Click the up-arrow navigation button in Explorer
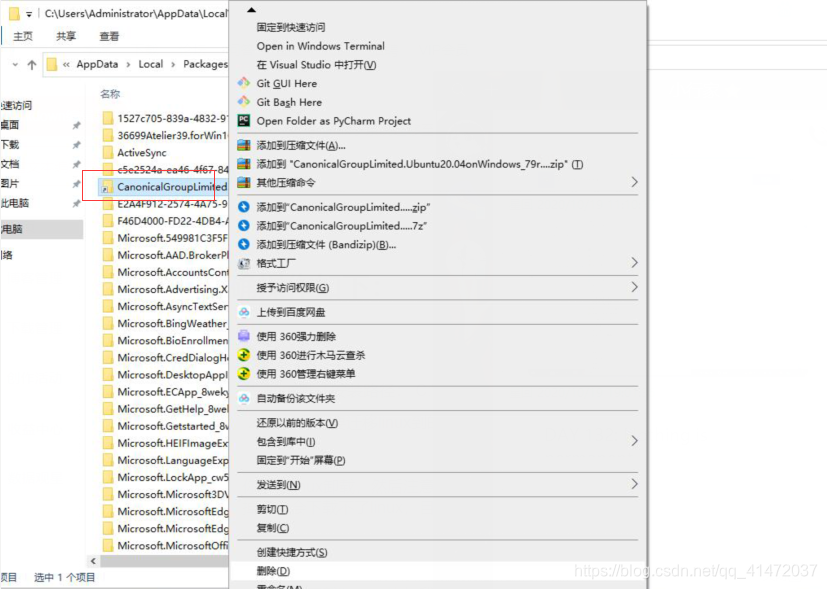 point(32,64)
